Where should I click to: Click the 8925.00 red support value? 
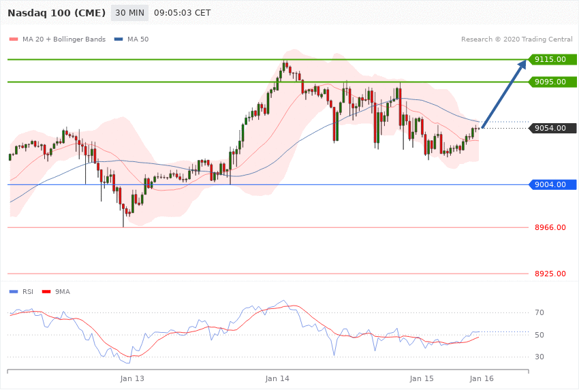point(550,274)
